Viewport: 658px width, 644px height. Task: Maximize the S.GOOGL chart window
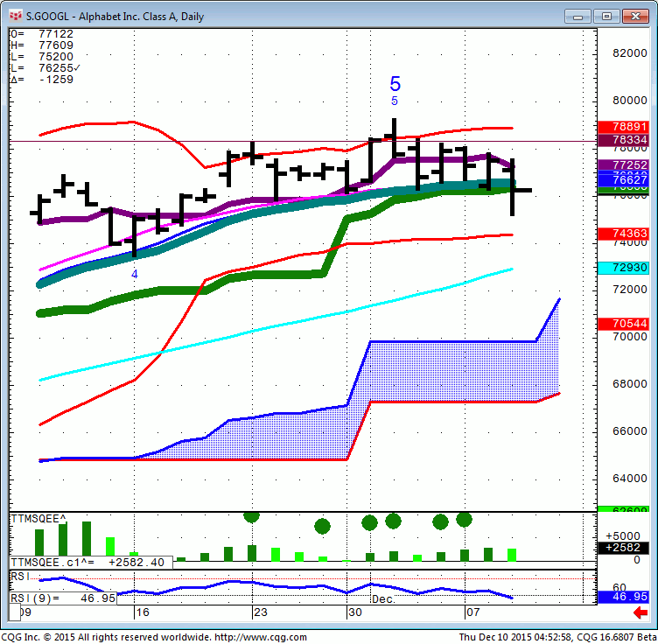coord(606,17)
